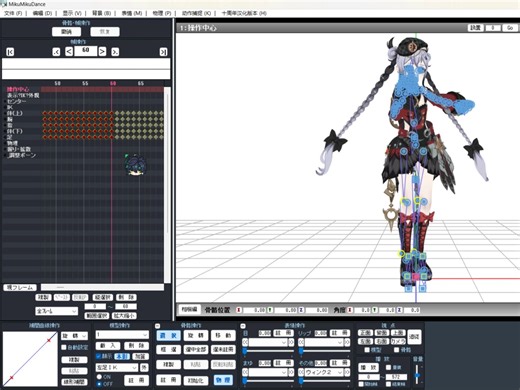
Task: Expand the 調整ボーン bone group
Action: click(x=5, y=155)
